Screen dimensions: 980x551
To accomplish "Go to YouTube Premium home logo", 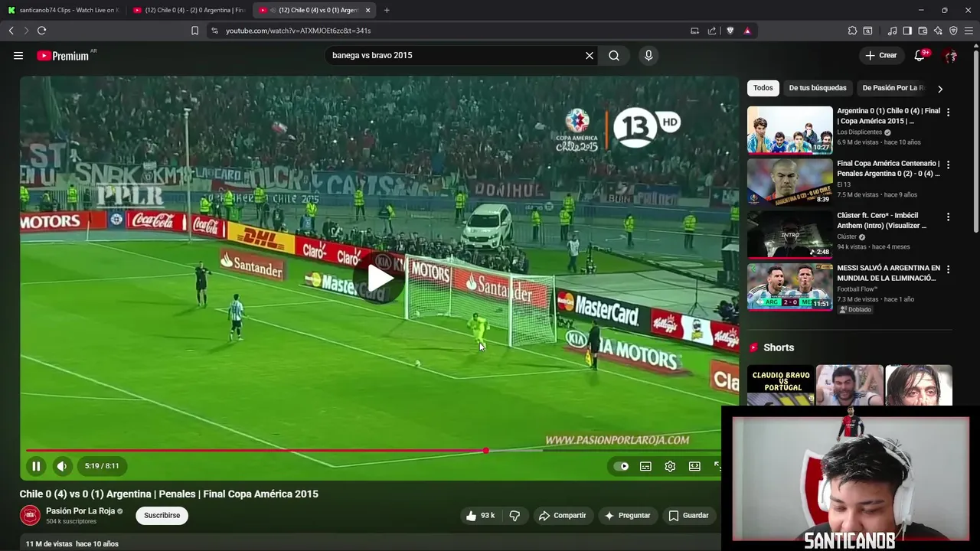I will 63,56.
